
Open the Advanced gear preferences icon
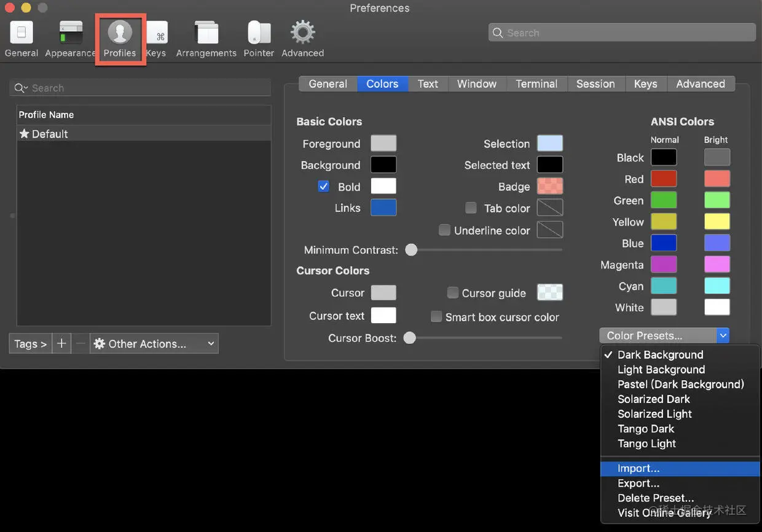(x=302, y=32)
